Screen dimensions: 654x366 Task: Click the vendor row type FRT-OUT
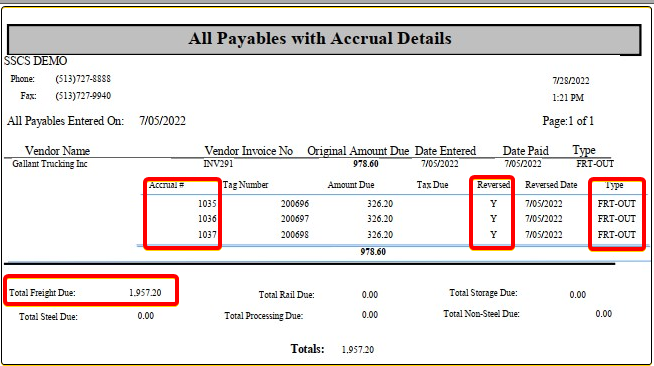click(595, 164)
